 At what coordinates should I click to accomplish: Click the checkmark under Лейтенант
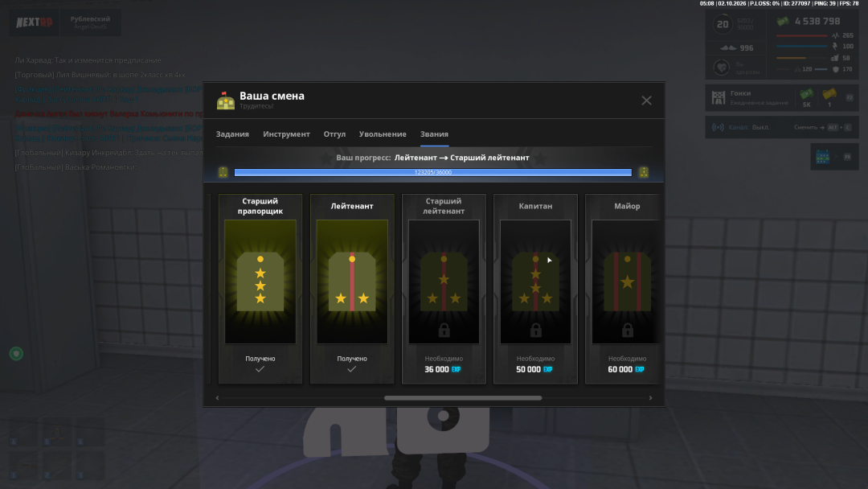pyautogui.click(x=351, y=369)
